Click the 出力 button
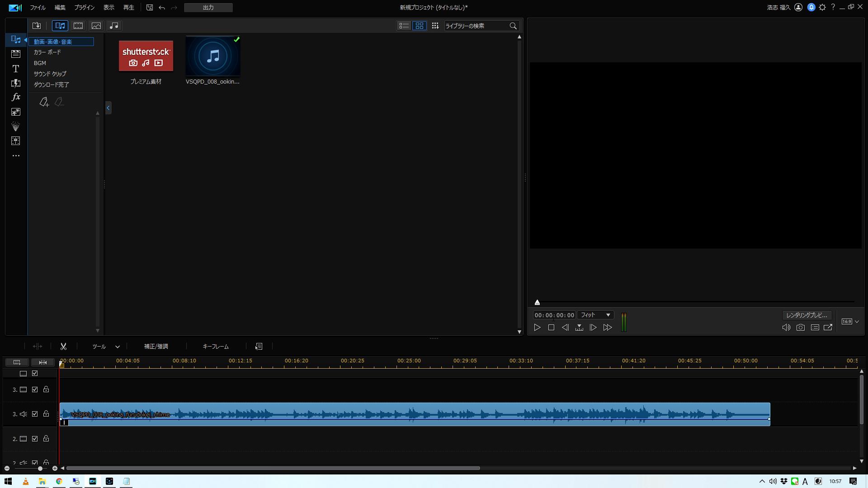 (208, 8)
